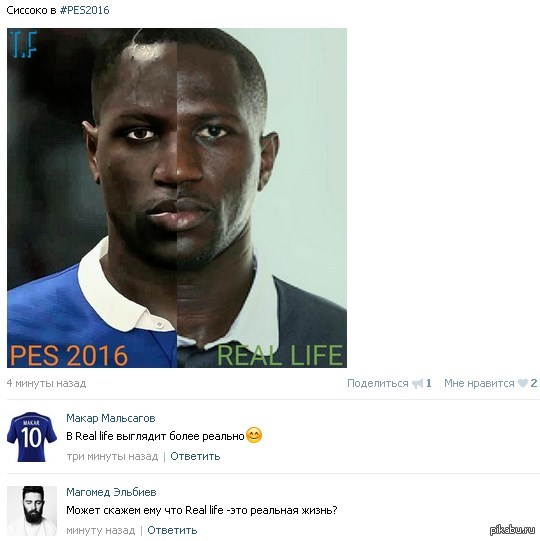Click the share megaphone icon
The height and width of the screenshot is (541, 540).
coord(417,383)
